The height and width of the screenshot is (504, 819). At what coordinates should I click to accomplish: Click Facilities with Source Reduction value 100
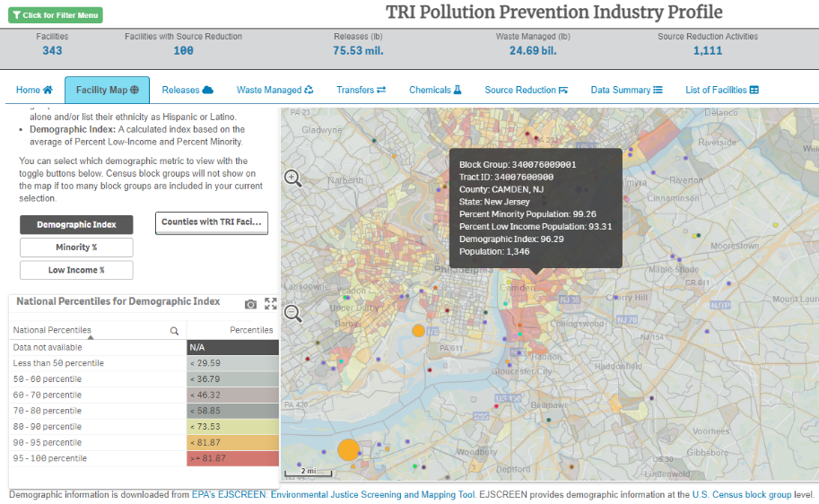183,50
